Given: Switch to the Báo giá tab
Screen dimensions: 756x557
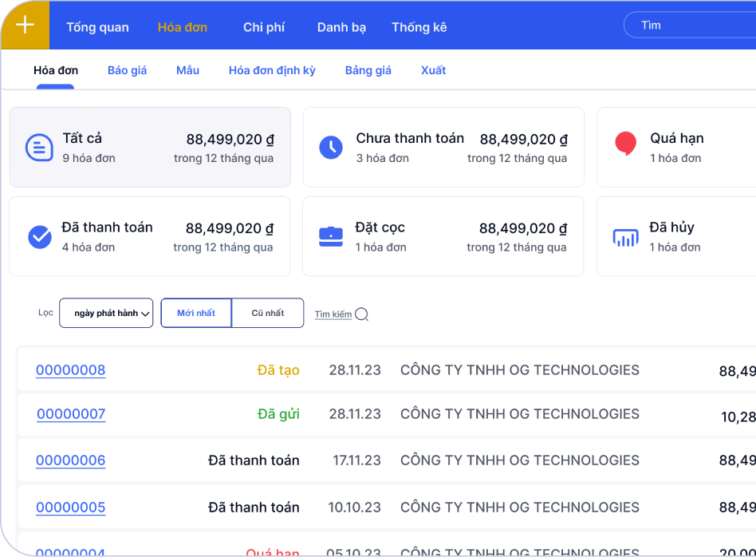Looking at the screenshot, I should pos(128,70).
